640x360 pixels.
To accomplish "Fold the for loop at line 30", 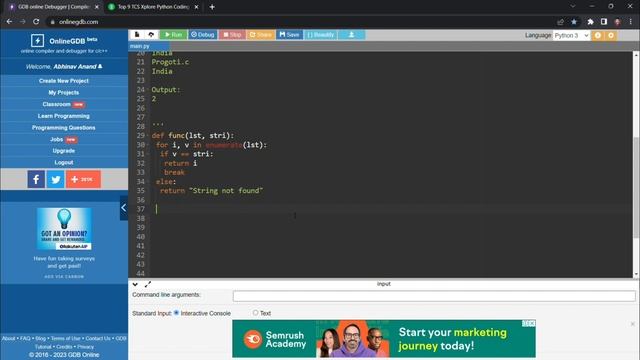I will click(148, 145).
